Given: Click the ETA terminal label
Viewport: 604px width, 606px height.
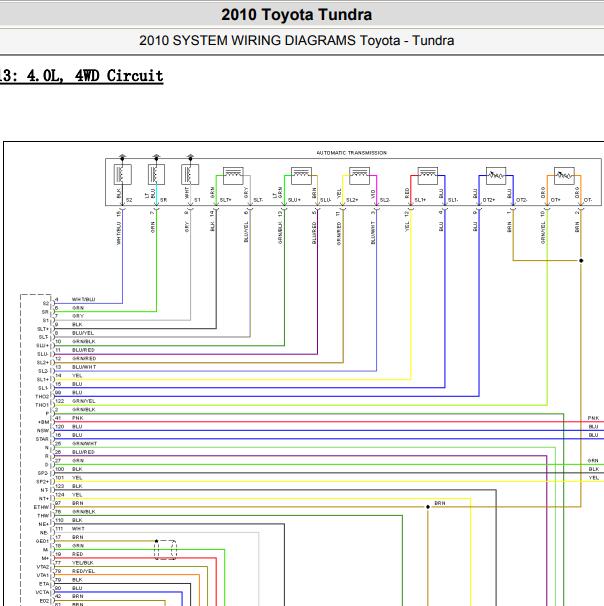Looking at the screenshot, I should pos(44,584).
